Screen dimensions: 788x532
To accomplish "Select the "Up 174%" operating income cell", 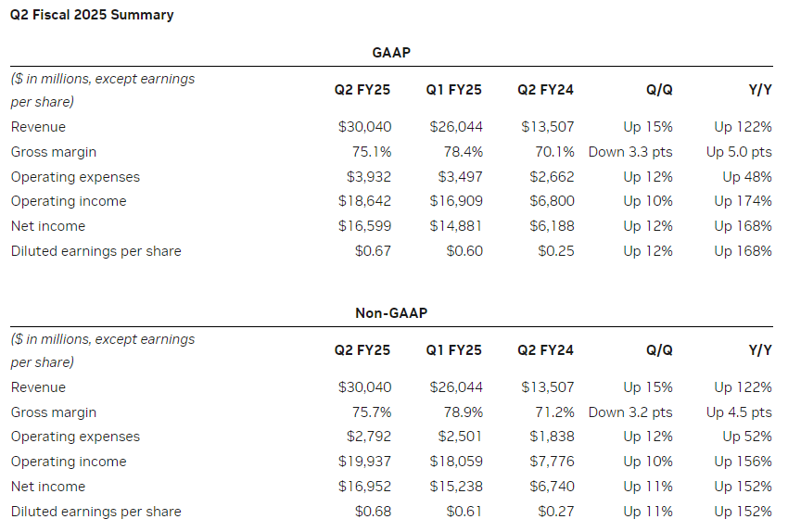I will pyautogui.click(x=743, y=201).
